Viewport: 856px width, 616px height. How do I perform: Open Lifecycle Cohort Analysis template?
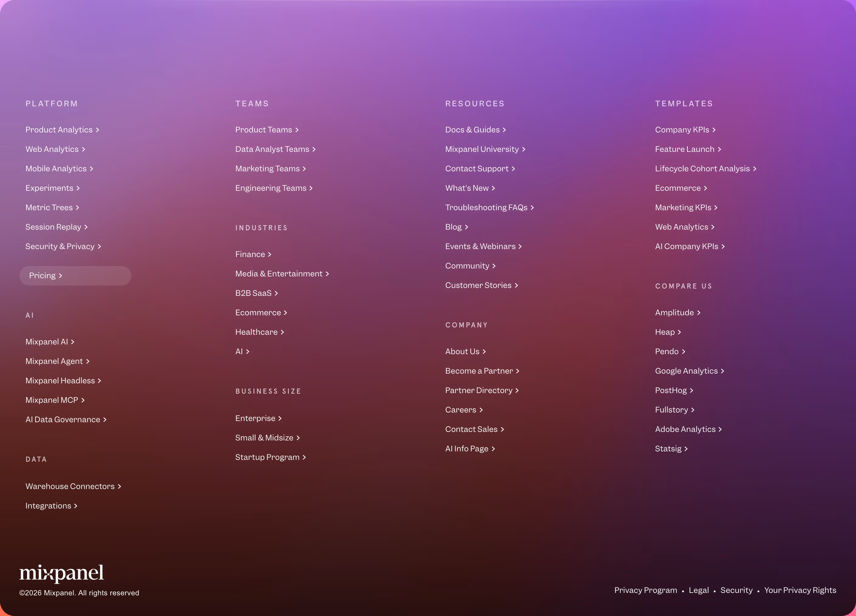click(x=706, y=169)
